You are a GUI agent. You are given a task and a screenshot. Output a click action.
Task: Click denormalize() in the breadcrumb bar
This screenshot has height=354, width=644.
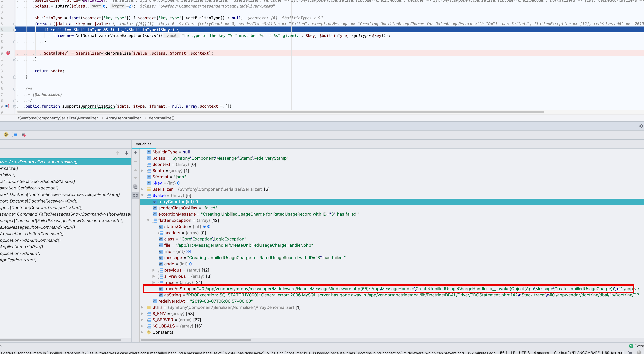(x=161, y=118)
